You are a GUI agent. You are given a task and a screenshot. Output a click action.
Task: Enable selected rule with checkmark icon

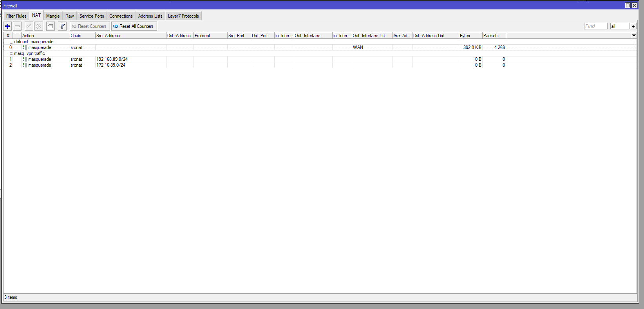pyautogui.click(x=29, y=26)
